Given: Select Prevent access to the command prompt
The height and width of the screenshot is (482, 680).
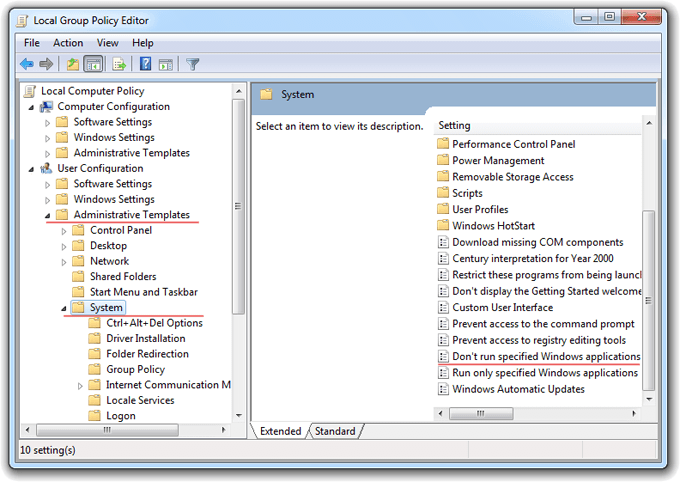Looking at the screenshot, I should coord(543,324).
